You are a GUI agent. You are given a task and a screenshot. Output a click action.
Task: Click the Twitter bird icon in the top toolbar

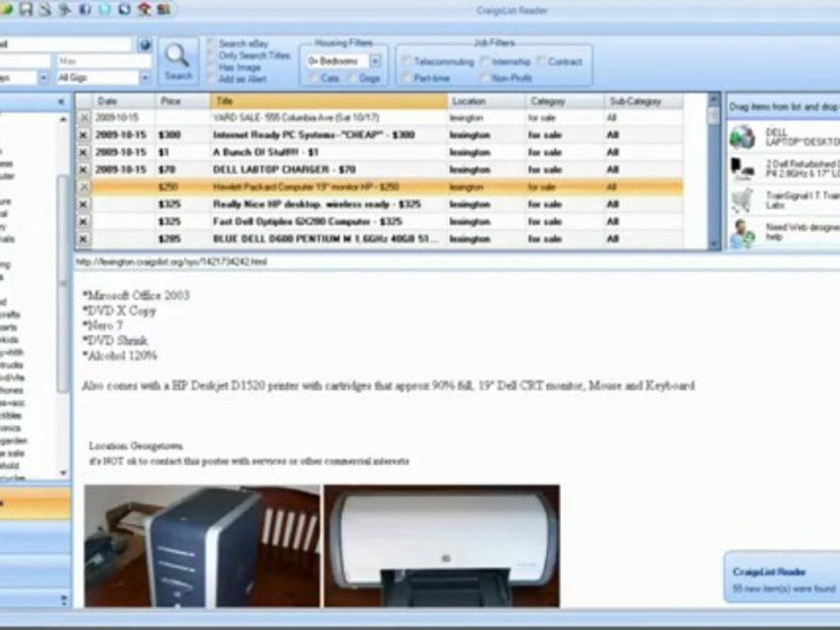click(105, 9)
